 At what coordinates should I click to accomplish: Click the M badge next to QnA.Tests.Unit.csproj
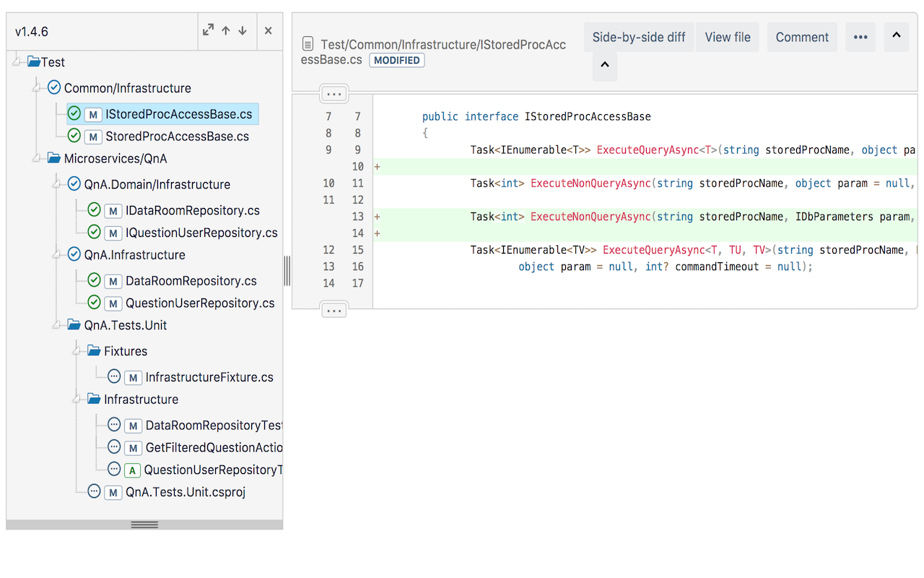113,492
